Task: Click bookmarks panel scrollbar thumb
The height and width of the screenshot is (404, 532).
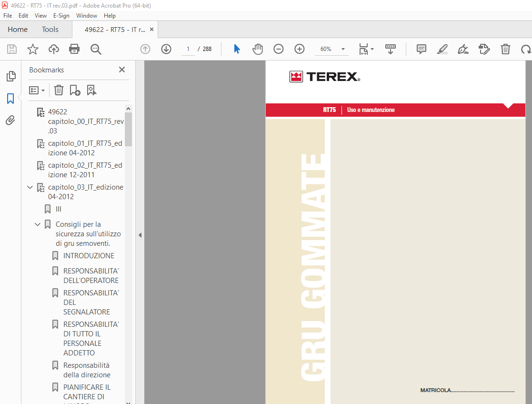Action: (128, 130)
